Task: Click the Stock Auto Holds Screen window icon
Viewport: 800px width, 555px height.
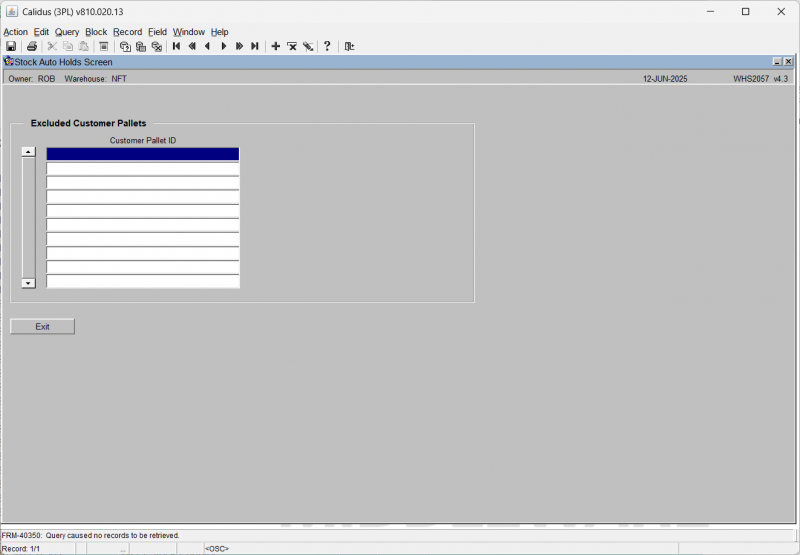Action: 9,62
